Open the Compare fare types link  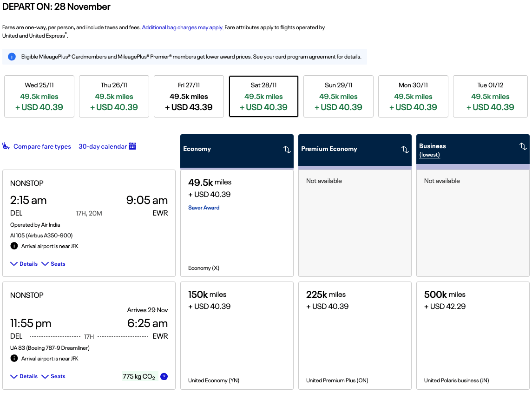click(42, 146)
